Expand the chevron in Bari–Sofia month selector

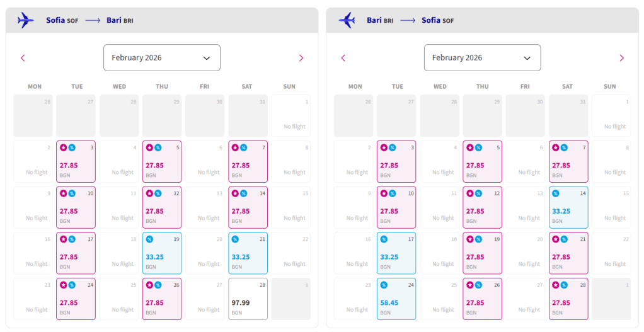[x=527, y=58]
